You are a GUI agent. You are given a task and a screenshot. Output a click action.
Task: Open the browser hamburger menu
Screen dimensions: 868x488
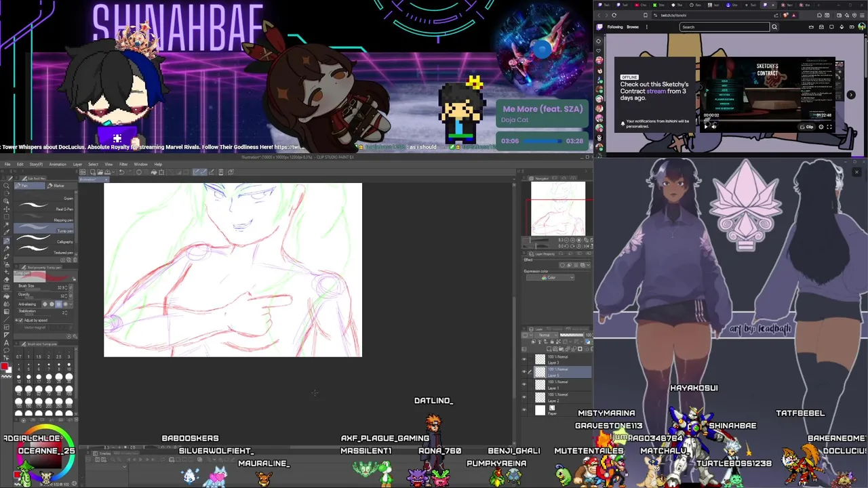point(862,15)
